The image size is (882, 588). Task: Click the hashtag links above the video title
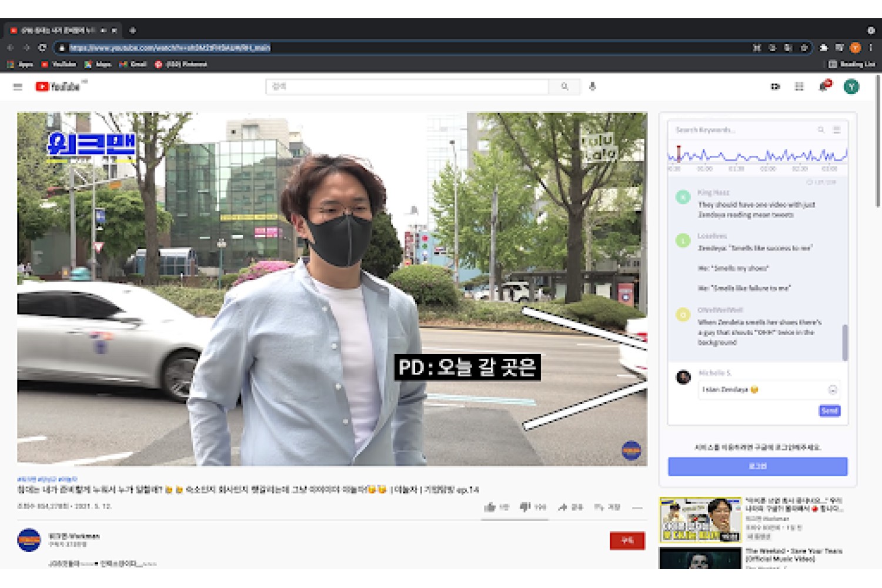[x=47, y=479]
